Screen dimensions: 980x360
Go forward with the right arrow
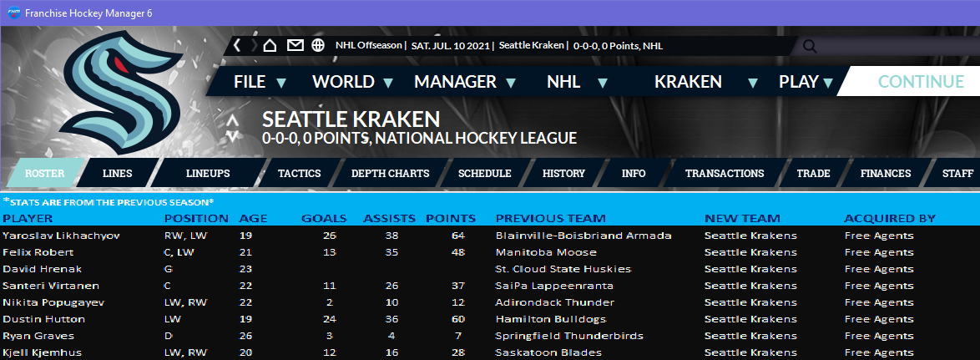coord(253,46)
